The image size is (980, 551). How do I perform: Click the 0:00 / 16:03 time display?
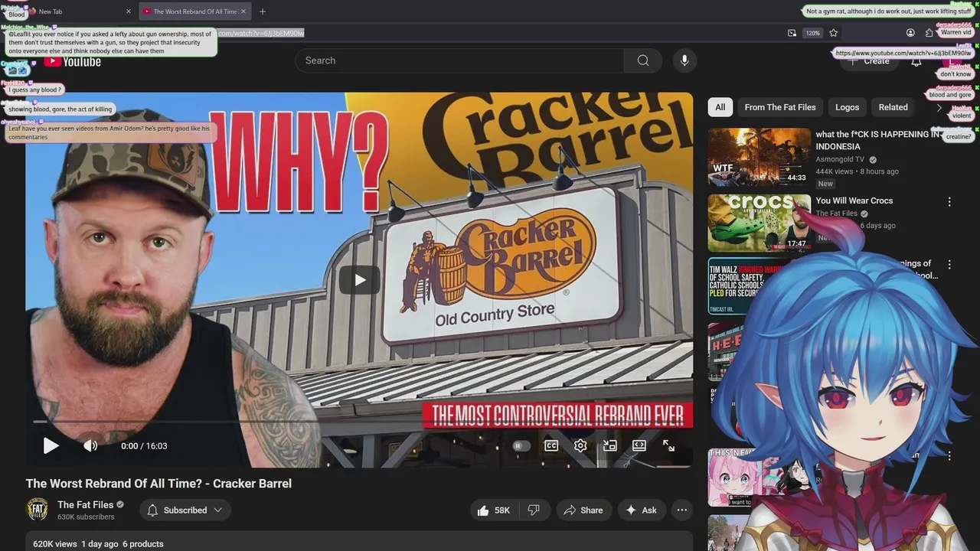click(x=144, y=445)
